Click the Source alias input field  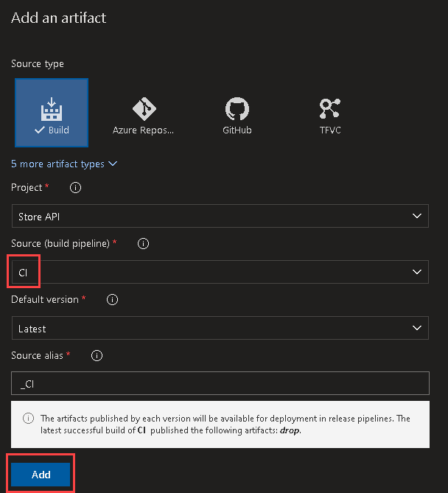[x=220, y=383]
